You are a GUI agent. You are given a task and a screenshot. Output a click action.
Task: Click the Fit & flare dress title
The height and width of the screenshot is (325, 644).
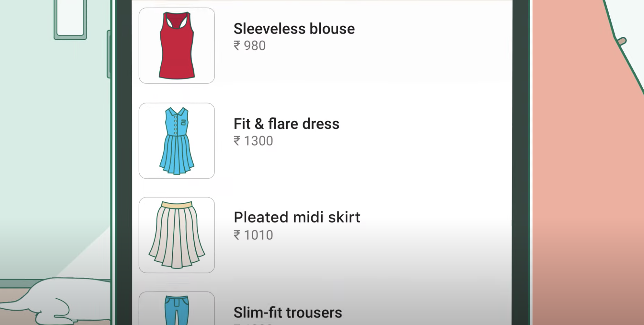pyautogui.click(x=286, y=124)
